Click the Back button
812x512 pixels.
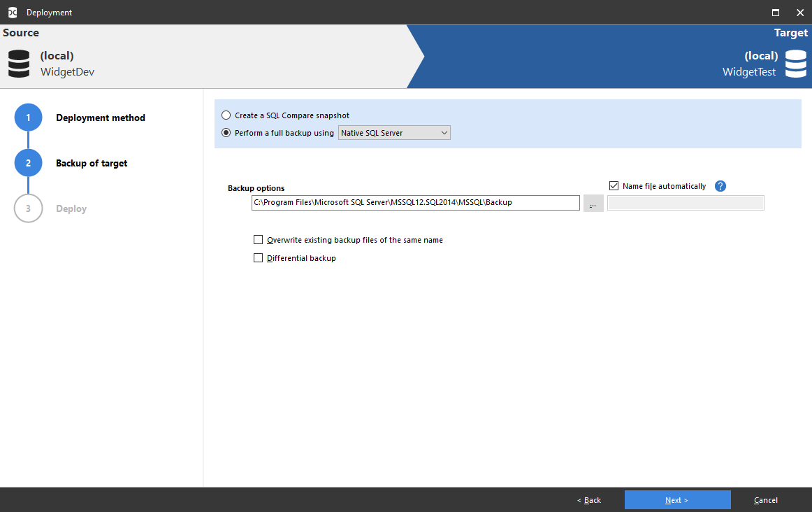click(x=588, y=499)
